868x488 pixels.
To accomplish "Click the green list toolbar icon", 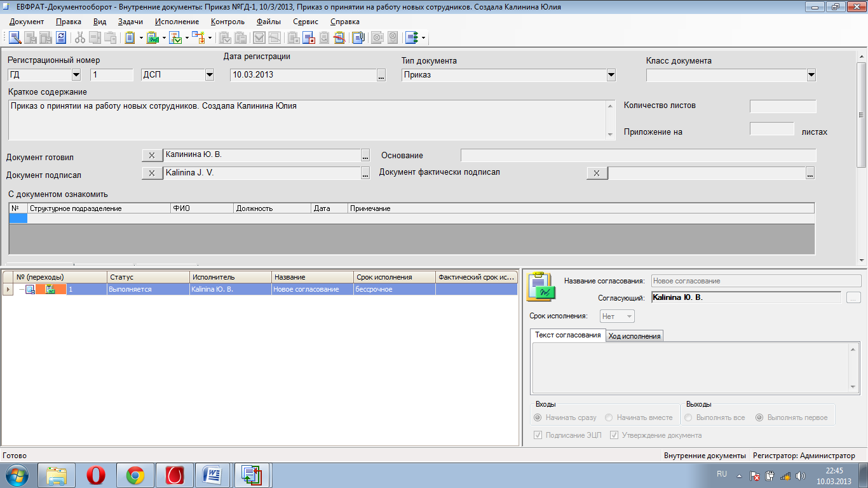I will pyautogui.click(x=412, y=37).
